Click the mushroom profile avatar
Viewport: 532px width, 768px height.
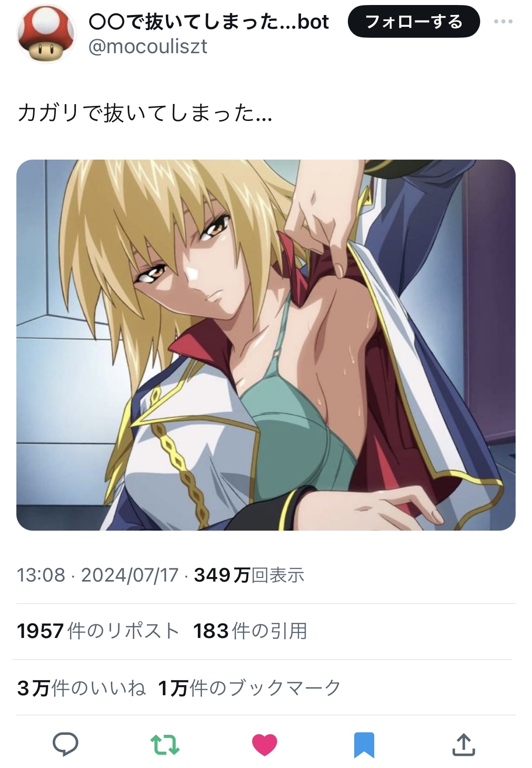(46, 34)
